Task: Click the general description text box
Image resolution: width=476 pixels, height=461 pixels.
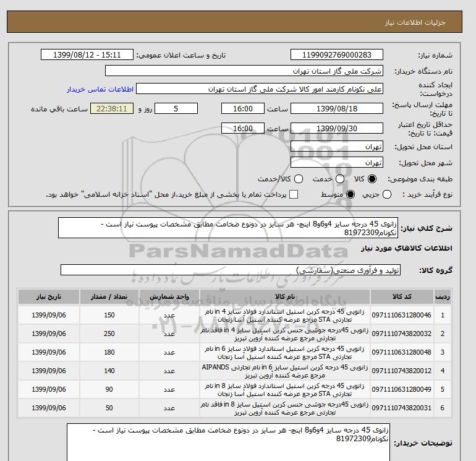Action: coord(228,228)
